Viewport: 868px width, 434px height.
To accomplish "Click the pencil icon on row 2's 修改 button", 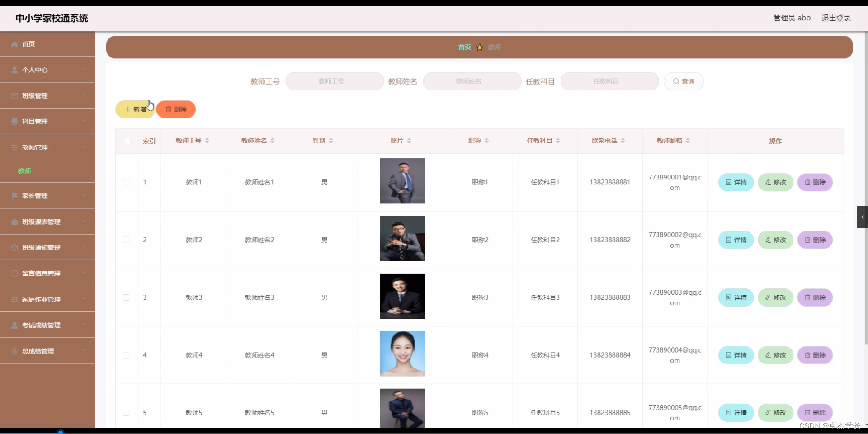I will click(767, 240).
